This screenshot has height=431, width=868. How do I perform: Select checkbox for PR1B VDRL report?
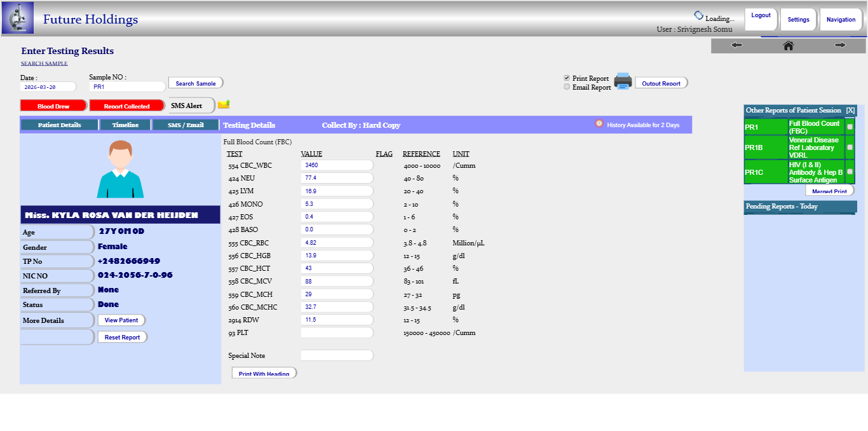pyautogui.click(x=850, y=147)
